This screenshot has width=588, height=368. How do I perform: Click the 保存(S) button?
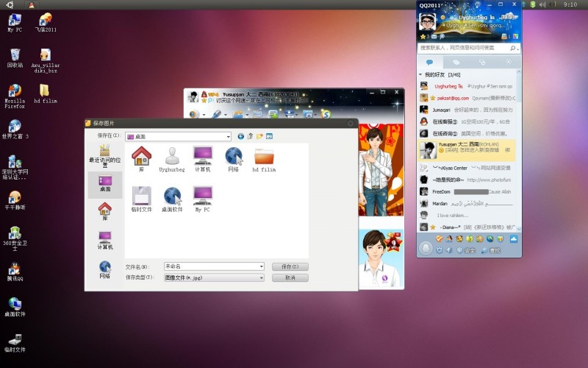(x=290, y=266)
